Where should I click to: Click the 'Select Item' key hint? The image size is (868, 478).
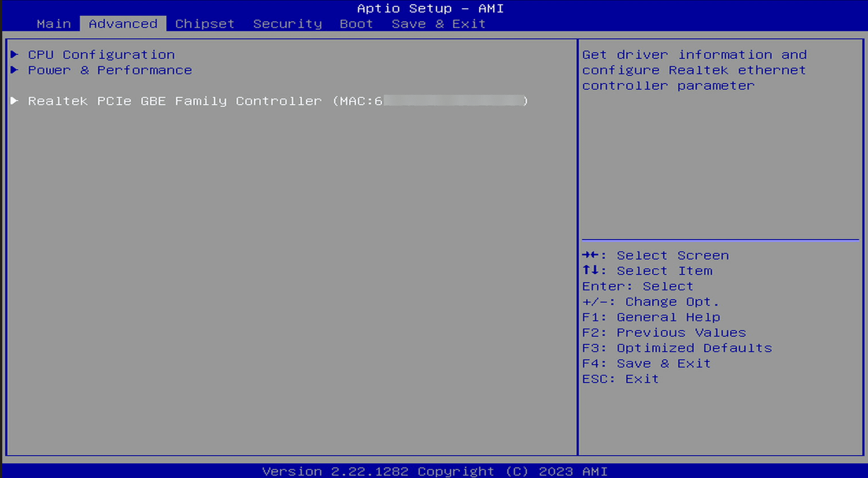(x=647, y=271)
